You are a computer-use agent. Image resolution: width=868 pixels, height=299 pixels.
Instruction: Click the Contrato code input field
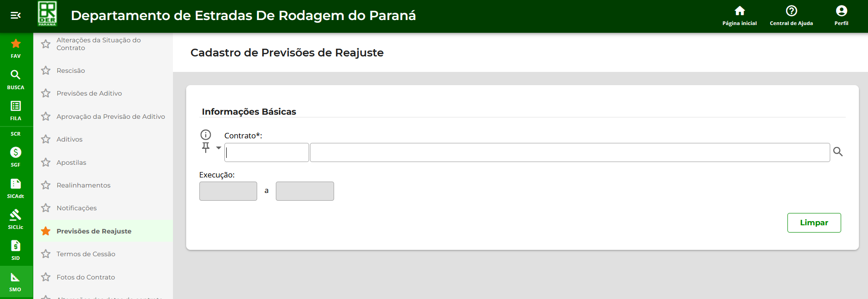[x=267, y=152]
